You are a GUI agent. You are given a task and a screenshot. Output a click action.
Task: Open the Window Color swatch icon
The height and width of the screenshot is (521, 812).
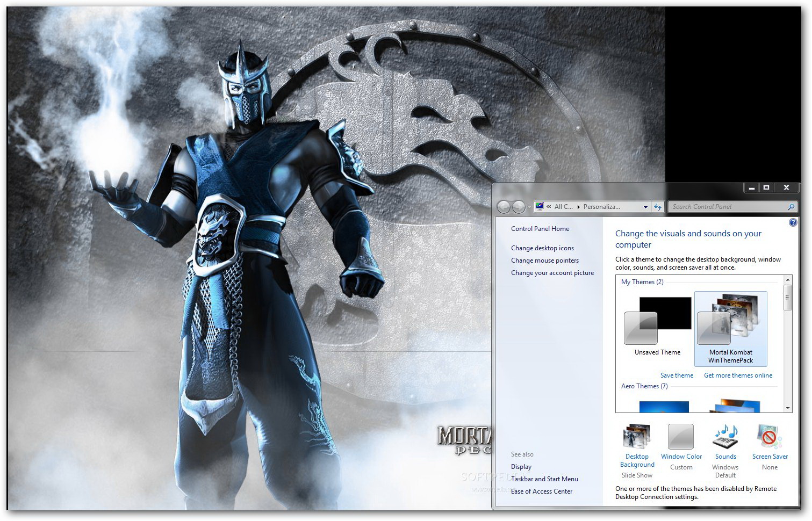pyautogui.click(x=681, y=437)
